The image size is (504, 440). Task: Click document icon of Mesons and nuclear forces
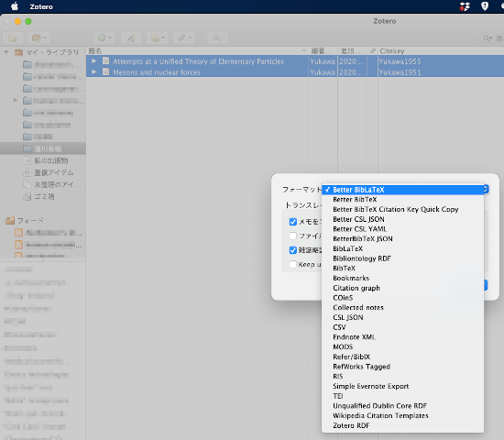click(105, 71)
